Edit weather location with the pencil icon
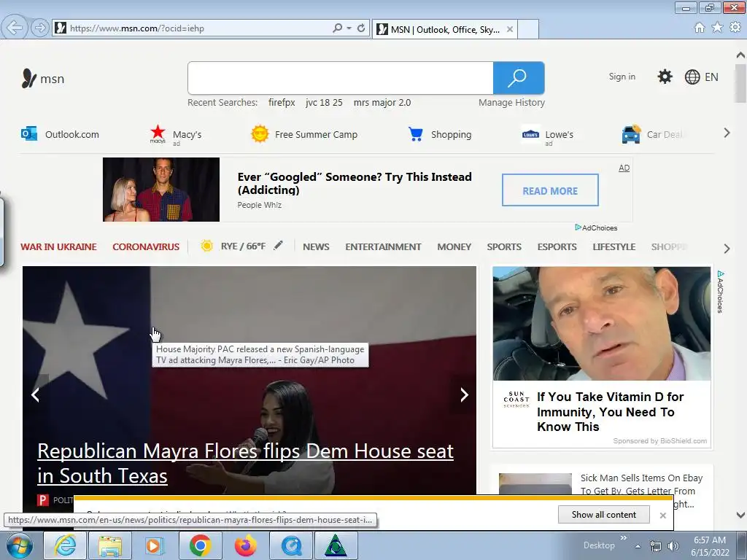 click(x=278, y=245)
